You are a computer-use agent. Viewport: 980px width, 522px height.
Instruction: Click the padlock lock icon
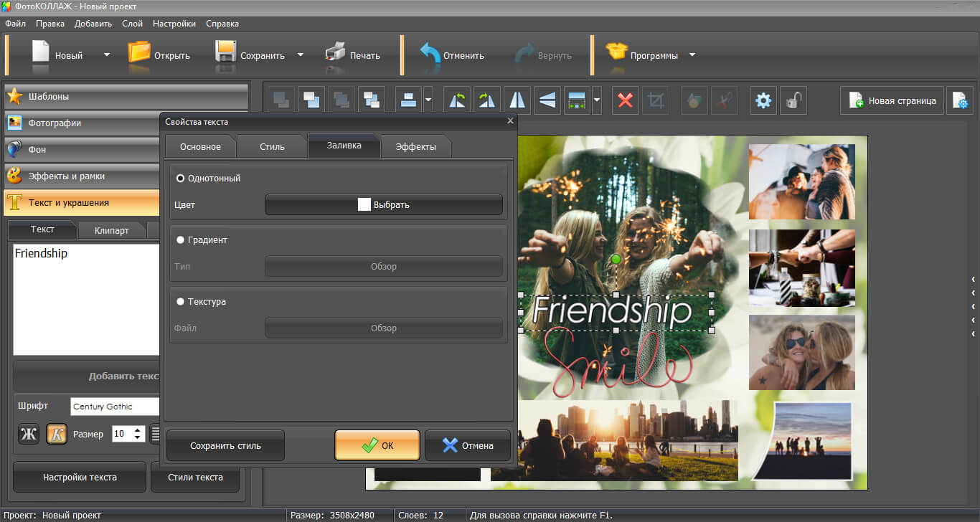pos(793,100)
